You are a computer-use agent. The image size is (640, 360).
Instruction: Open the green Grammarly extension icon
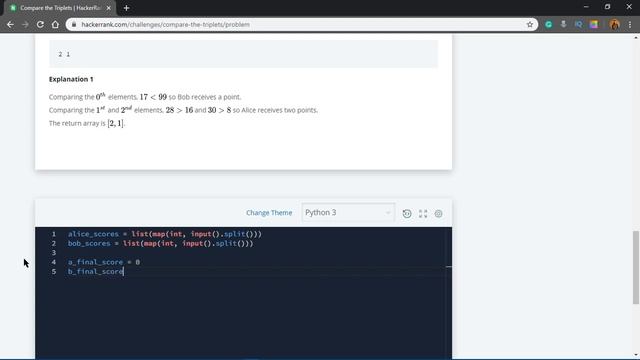549,24
